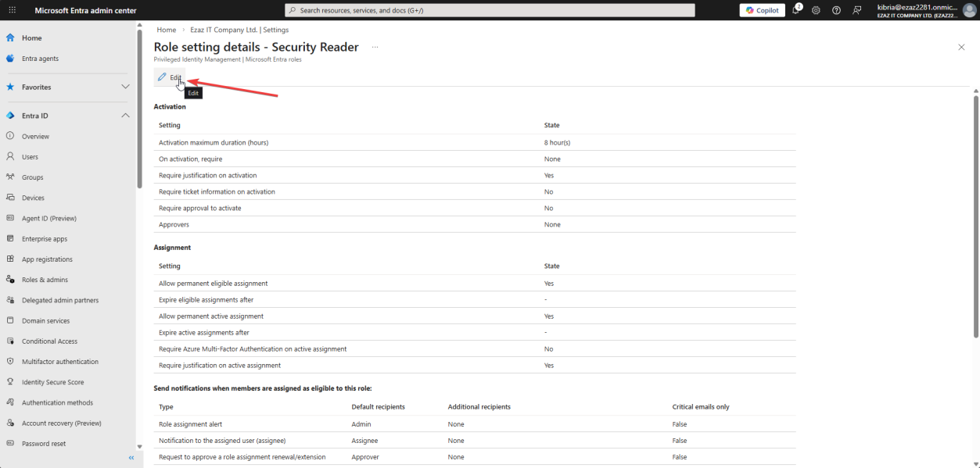The height and width of the screenshot is (468, 980).
Task: Click the Devices icon in sidebar
Action: tap(10, 198)
